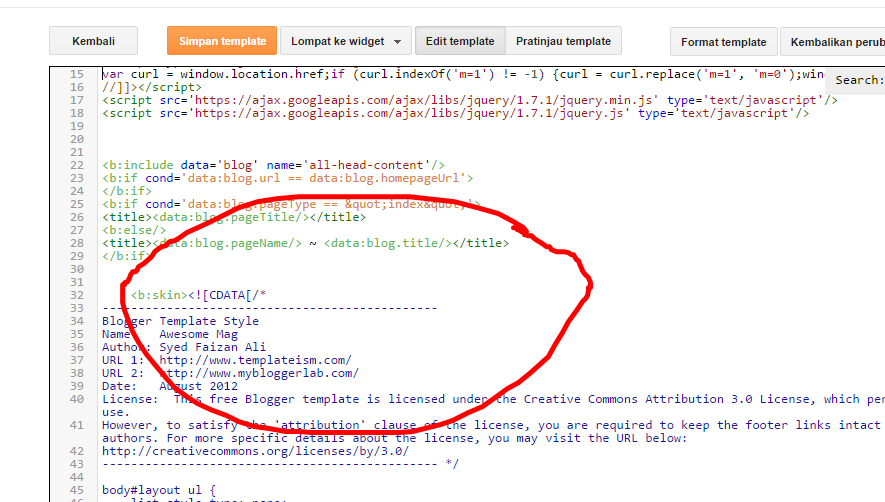Click the Kembalikan perubahan button

pyautogui.click(x=833, y=42)
